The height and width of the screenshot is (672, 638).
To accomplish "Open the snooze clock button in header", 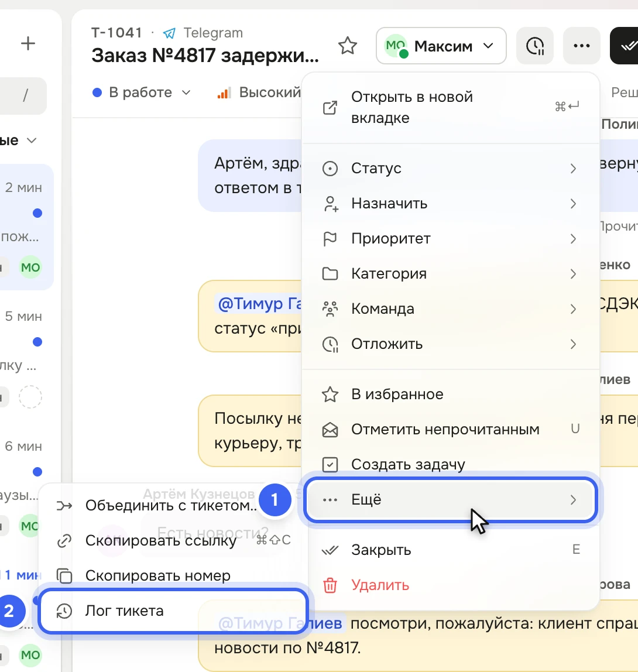I will tap(535, 46).
